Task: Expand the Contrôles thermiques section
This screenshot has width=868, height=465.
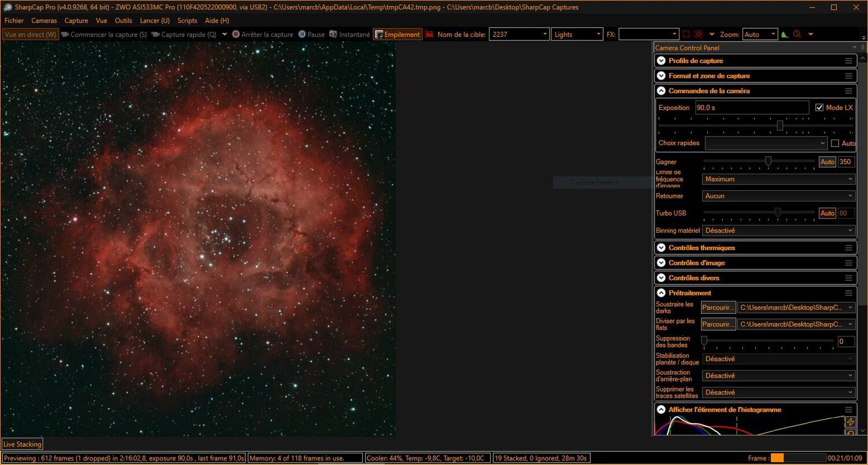Action: point(661,248)
